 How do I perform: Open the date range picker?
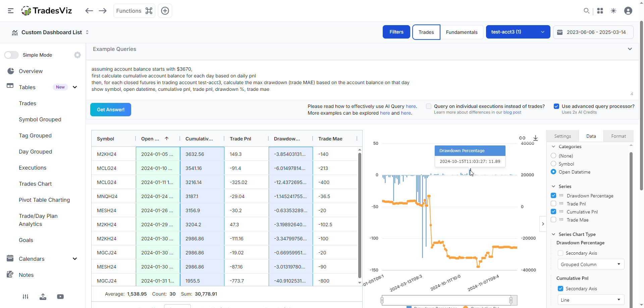click(x=593, y=32)
